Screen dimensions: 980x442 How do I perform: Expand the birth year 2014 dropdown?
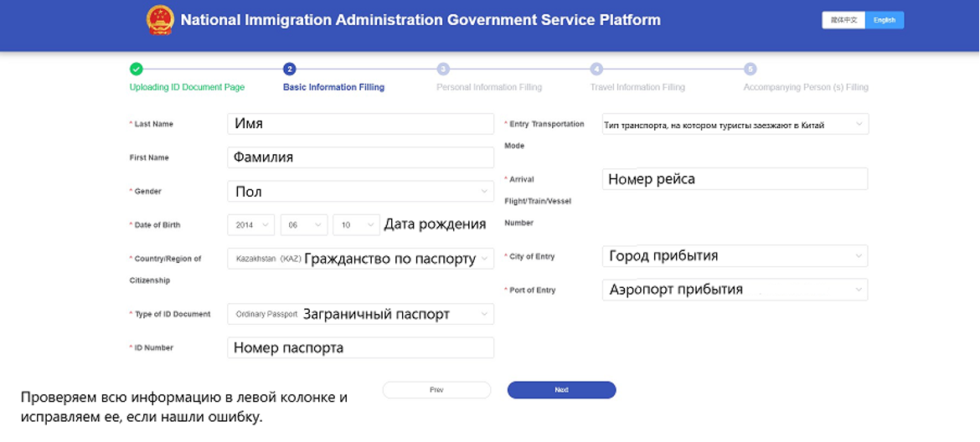coord(251,224)
